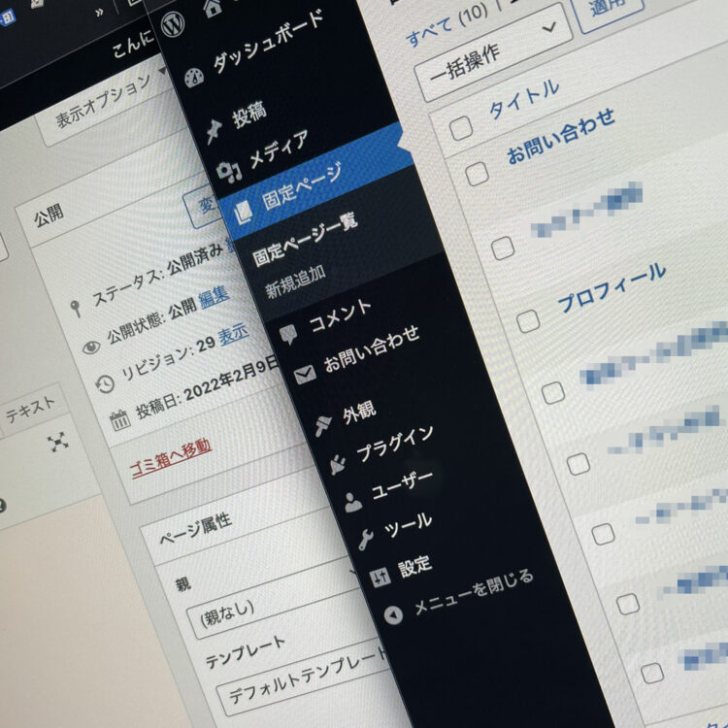This screenshot has width=728, height=728.
Task: Click the メディア camera-and-note icon
Action: click(229, 172)
